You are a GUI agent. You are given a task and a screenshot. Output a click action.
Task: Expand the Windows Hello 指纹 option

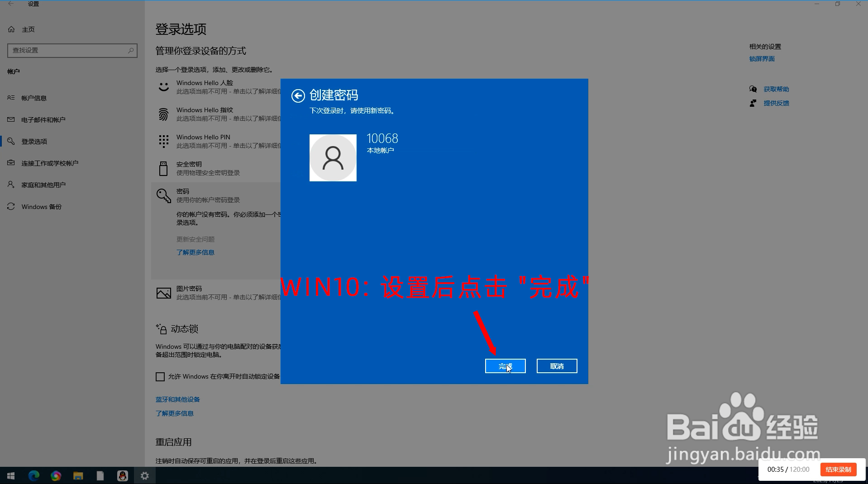coord(216,114)
